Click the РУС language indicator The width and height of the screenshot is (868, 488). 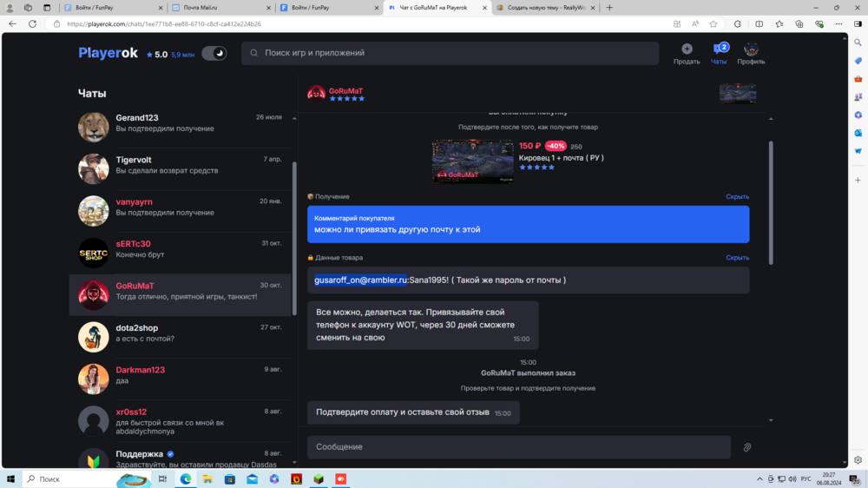pyautogui.click(x=806, y=479)
